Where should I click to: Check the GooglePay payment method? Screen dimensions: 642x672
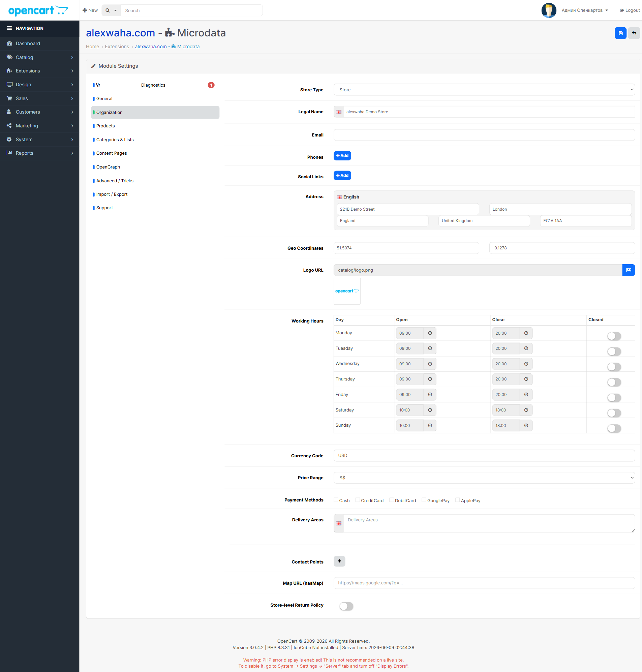tap(424, 500)
